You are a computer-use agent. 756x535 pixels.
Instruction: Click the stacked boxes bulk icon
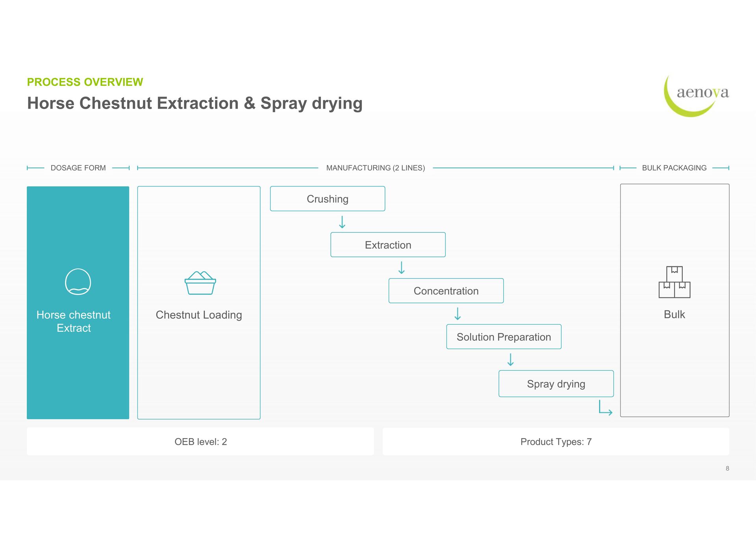click(674, 282)
